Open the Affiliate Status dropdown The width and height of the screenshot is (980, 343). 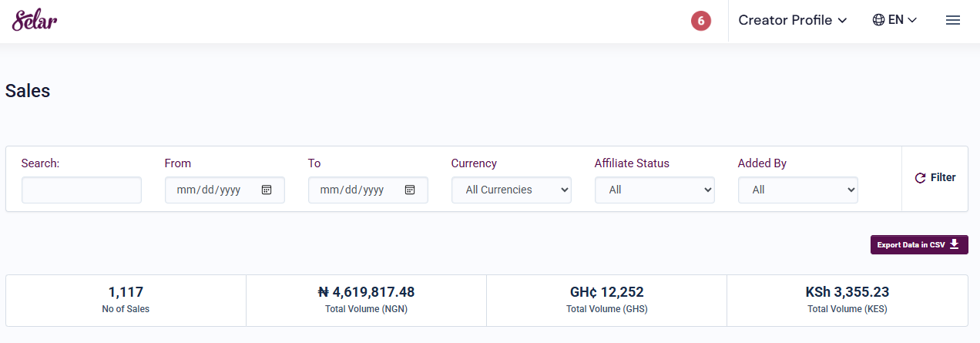pos(655,190)
